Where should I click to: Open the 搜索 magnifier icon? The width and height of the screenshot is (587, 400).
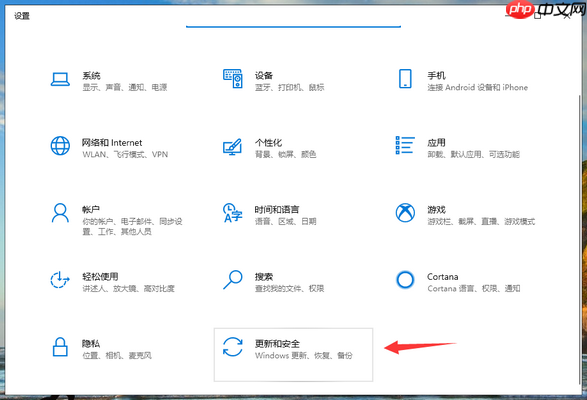tap(233, 280)
